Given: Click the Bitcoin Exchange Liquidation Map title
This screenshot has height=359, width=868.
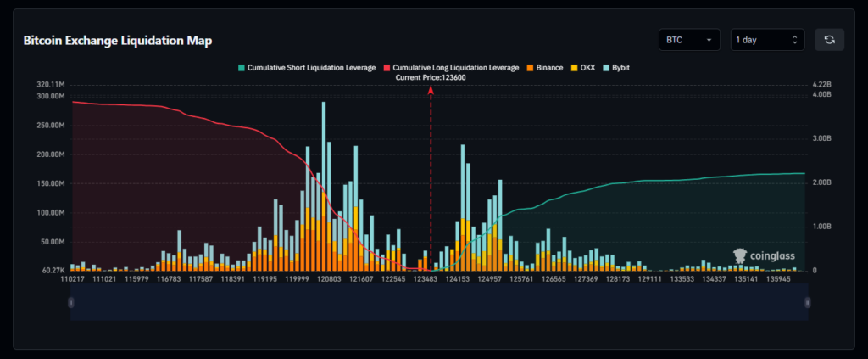Looking at the screenshot, I should (x=117, y=41).
